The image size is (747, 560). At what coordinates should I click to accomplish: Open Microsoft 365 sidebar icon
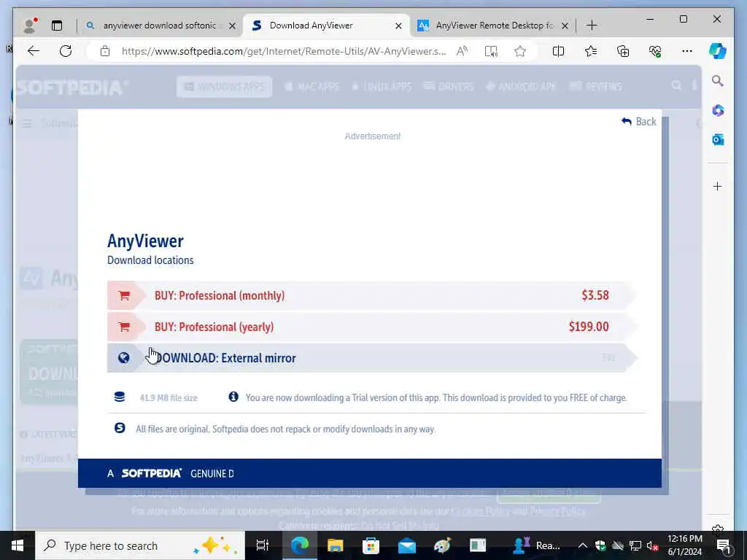pos(718,111)
